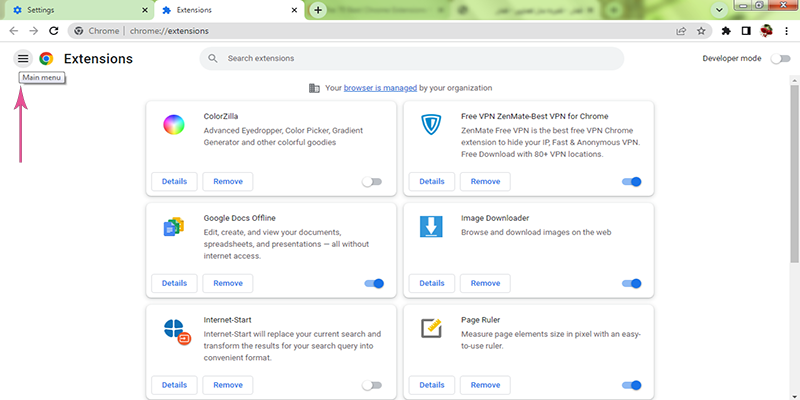This screenshot has width=800, height=400.
Task: Click the puzzle-piece Extensions toolbar icon
Action: pyautogui.click(x=726, y=31)
